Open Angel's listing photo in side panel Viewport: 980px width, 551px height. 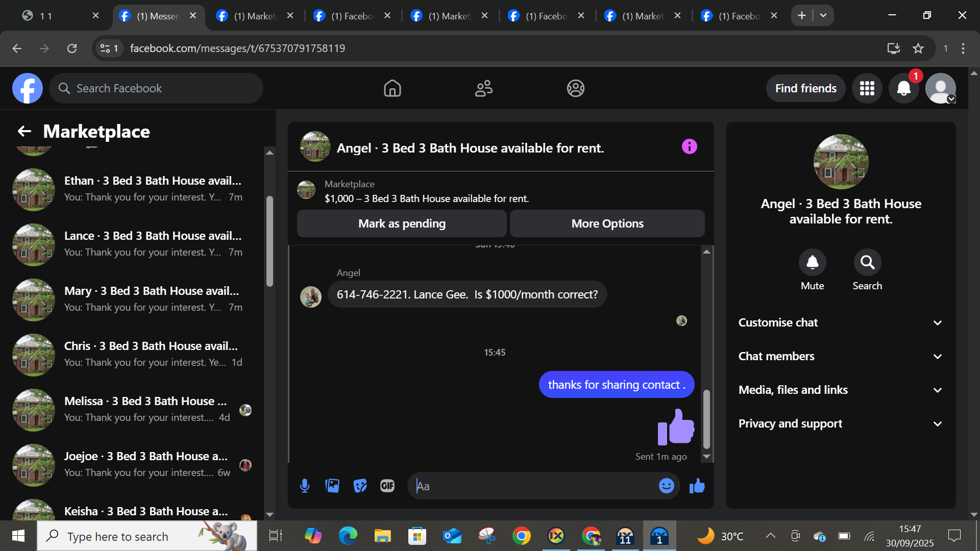(x=841, y=162)
